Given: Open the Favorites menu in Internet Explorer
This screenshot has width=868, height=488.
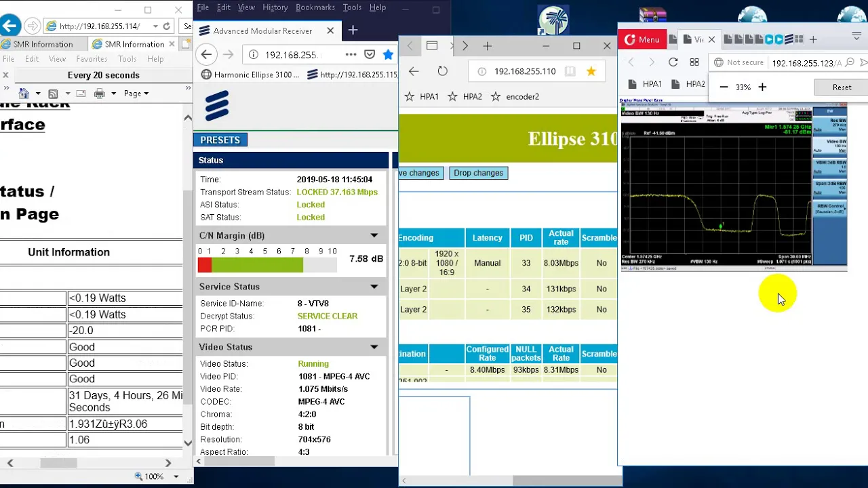Looking at the screenshot, I should tap(92, 59).
